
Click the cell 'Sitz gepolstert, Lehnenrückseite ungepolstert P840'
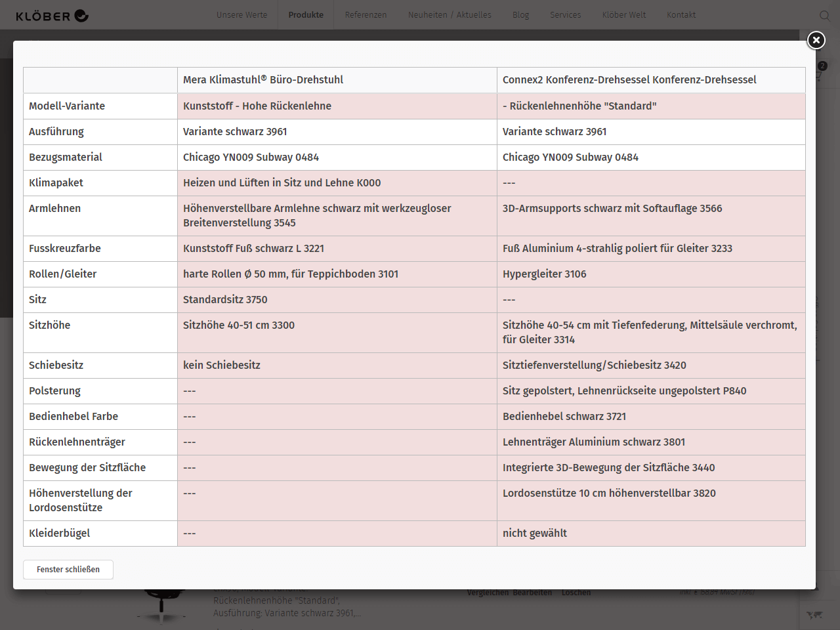pos(651,391)
